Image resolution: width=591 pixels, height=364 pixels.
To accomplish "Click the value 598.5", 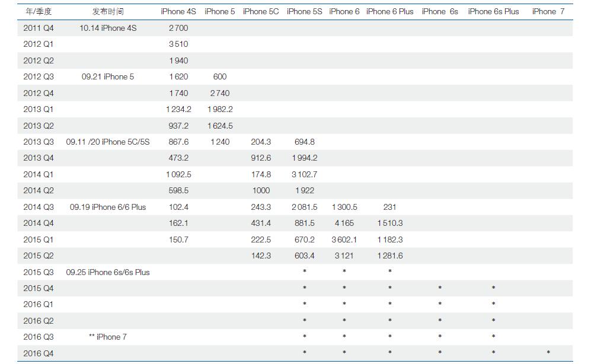I will [178, 191].
